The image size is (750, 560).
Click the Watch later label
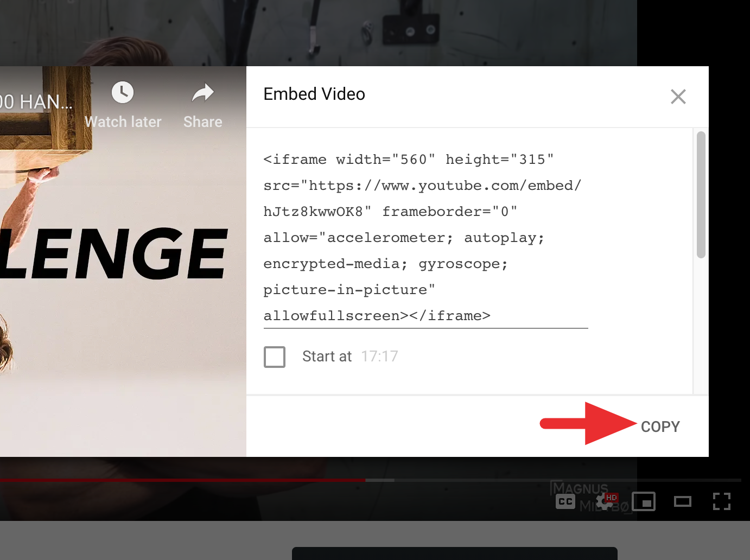click(123, 122)
